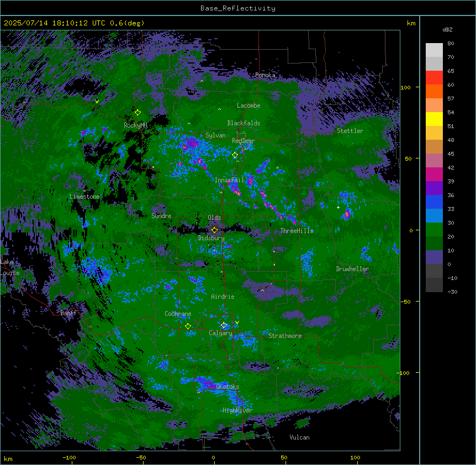476x465 pixels.
Task: Click the 45 value in dBZ legend
Action: [451, 154]
